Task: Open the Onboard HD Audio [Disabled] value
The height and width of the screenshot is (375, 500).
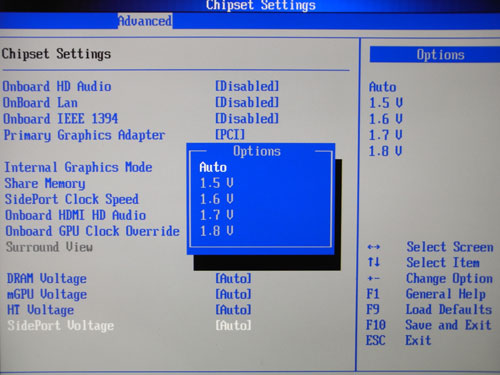Action: pos(247,86)
